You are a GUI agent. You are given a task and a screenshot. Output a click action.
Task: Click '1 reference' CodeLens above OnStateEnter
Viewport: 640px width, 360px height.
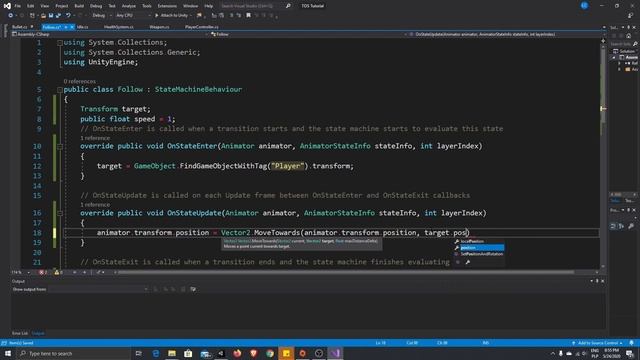(95, 138)
